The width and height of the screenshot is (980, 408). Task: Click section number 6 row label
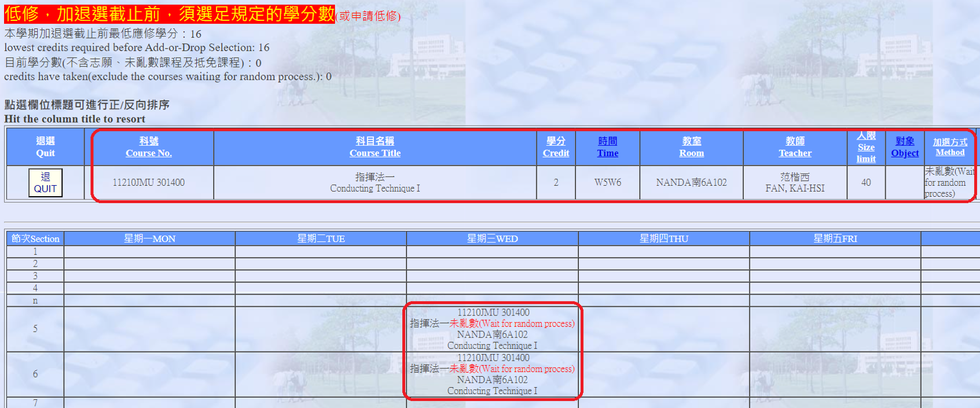click(35, 374)
